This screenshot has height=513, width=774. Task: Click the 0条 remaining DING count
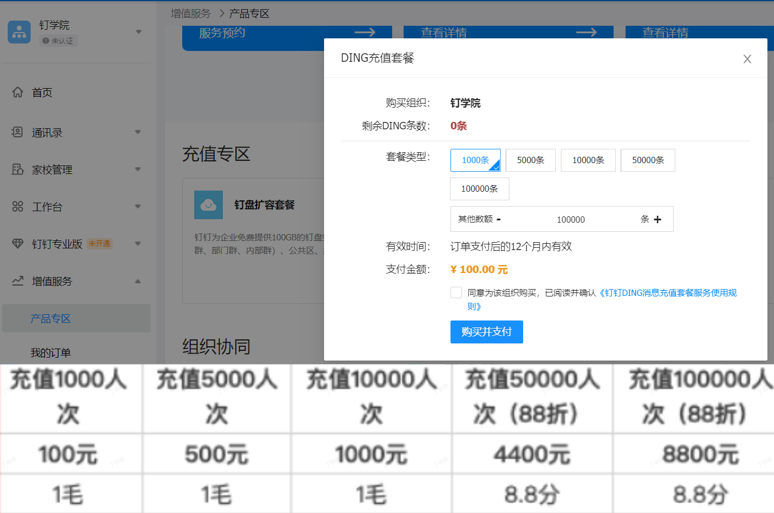[x=459, y=126]
